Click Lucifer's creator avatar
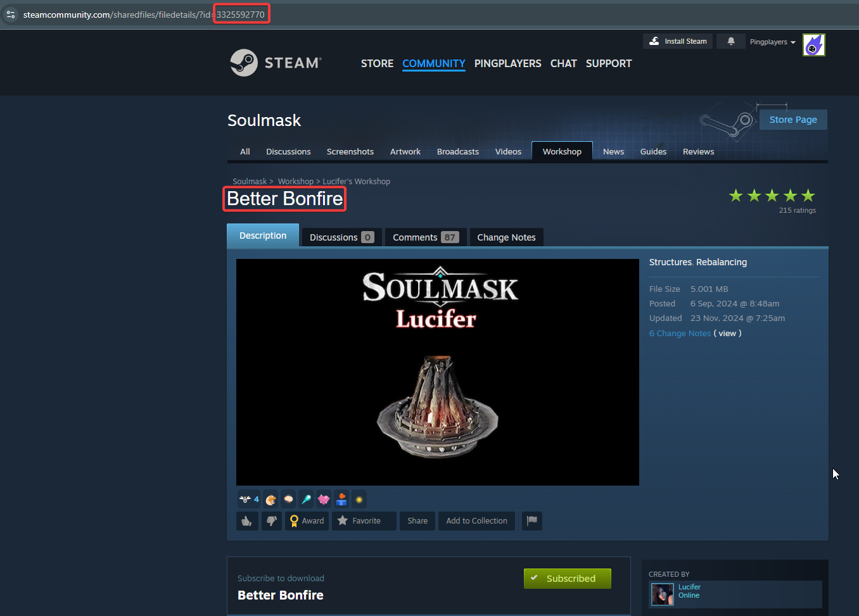859x616 pixels. [663, 594]
